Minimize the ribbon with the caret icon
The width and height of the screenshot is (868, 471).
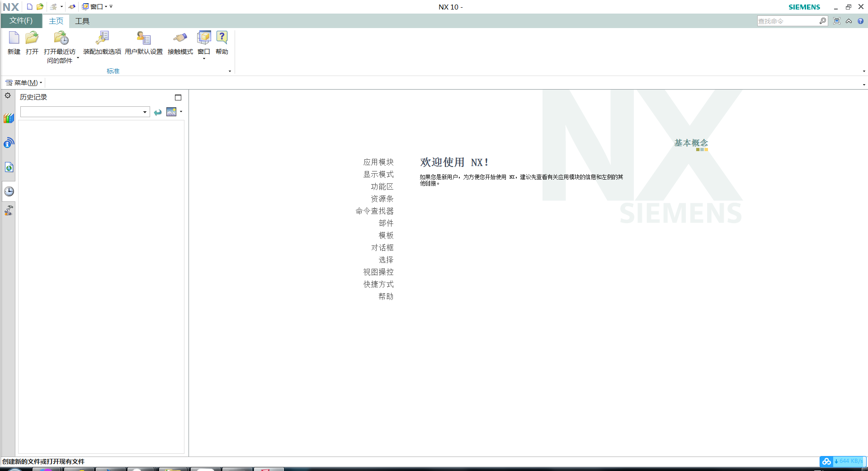(x=849, y=21)
